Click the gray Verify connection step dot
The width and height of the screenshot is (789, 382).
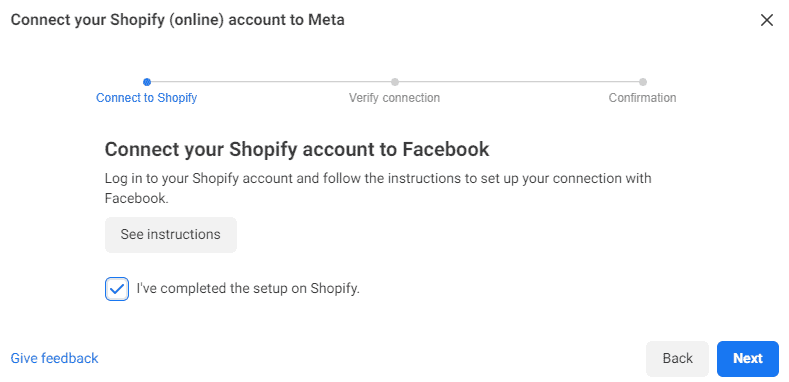pos(395,82)
